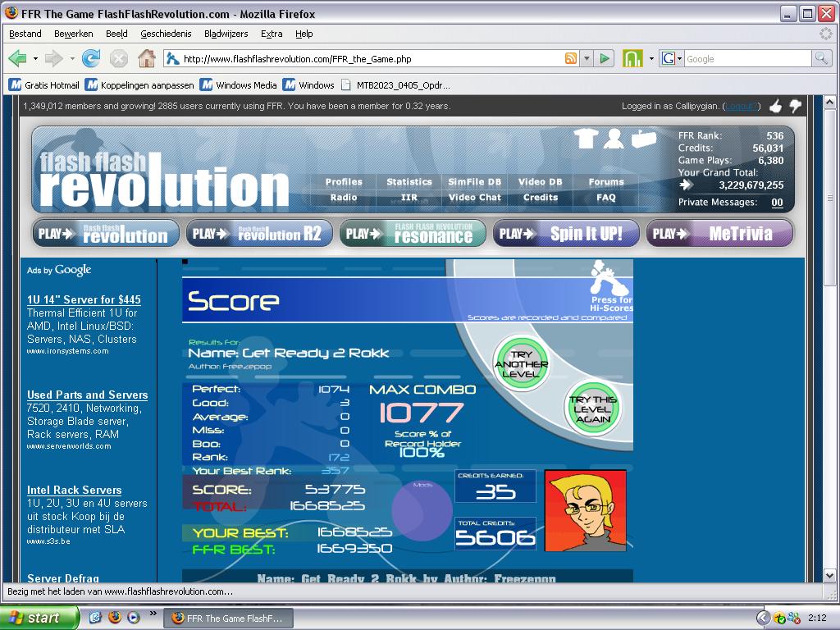The height and width of the screenshot is (630, 840).
Task: Play MeTrivia button
Action: (719, 234)
